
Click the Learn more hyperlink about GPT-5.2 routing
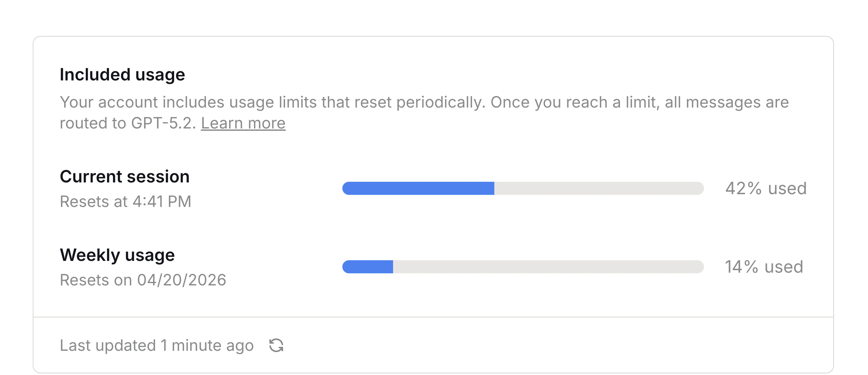click(x=243, y=123)
